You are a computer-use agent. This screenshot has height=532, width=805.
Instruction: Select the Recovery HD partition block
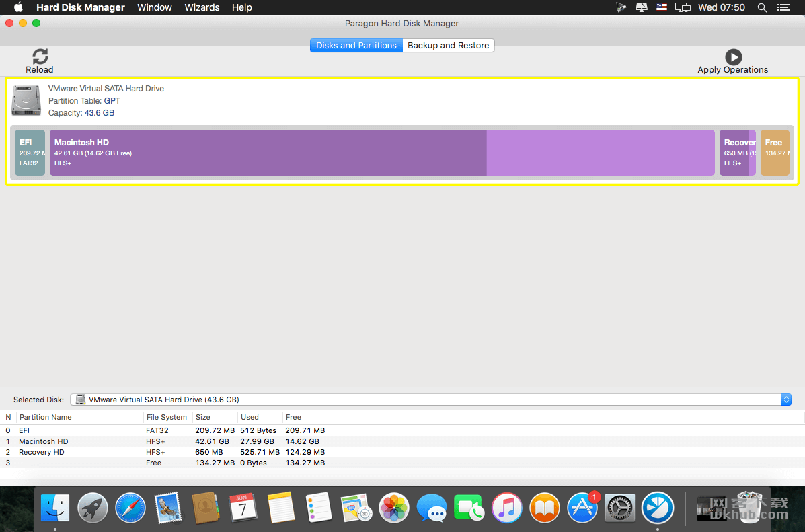click(738, 153)
